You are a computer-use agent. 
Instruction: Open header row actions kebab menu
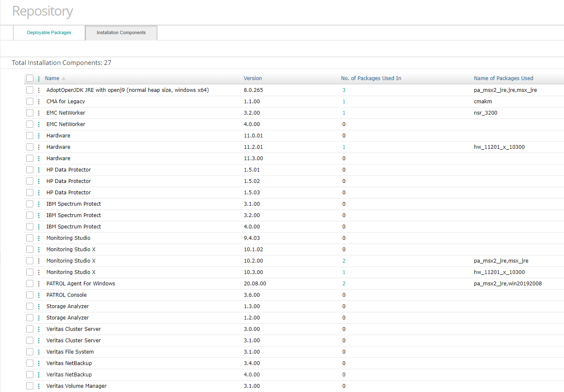click(39, 78)
